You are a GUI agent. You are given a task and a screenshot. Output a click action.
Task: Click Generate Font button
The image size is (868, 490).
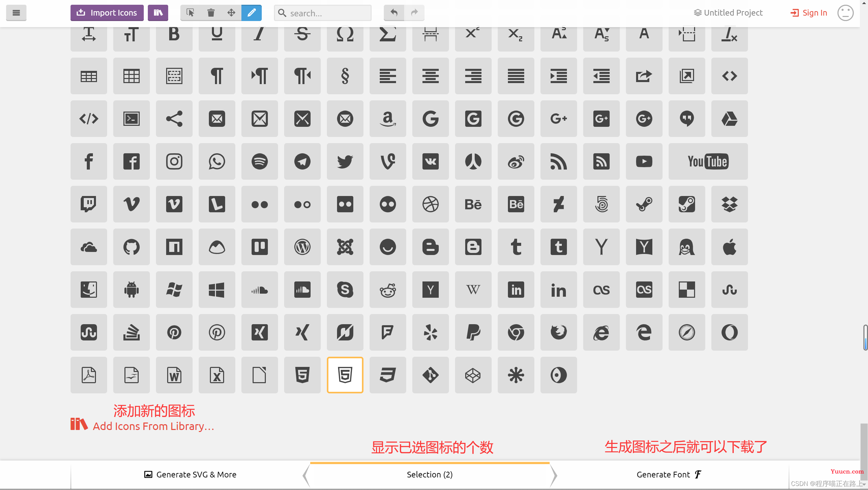pos(669,474)
